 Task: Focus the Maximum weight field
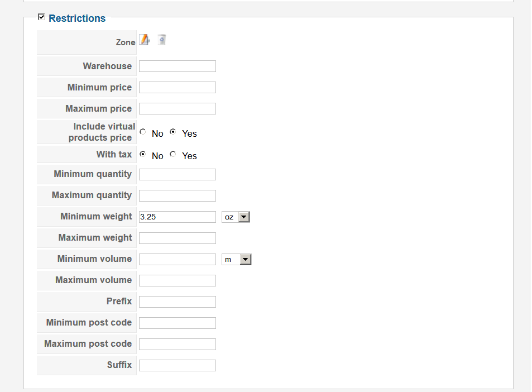click(x=177, y=238)
